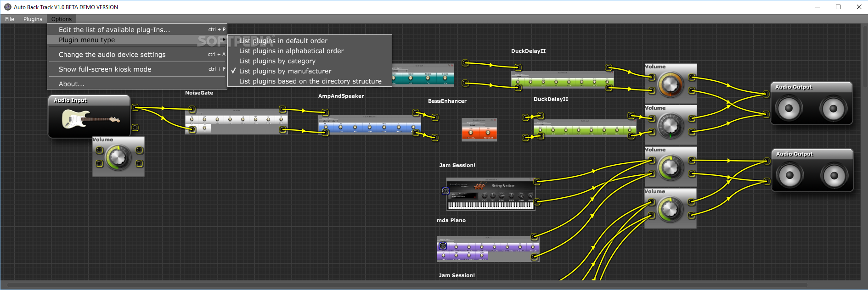The image size is (868, 290).
Task: Click mda Piano MIDI input connector
Action: point(443,246)
